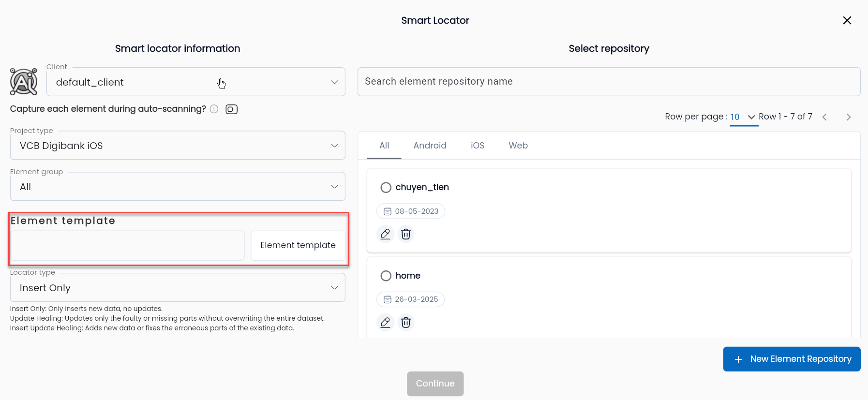Viewport: 868px width, 400px height.
Task: Click the info icon beside auto-scanning question
Action: pos(214,109)
